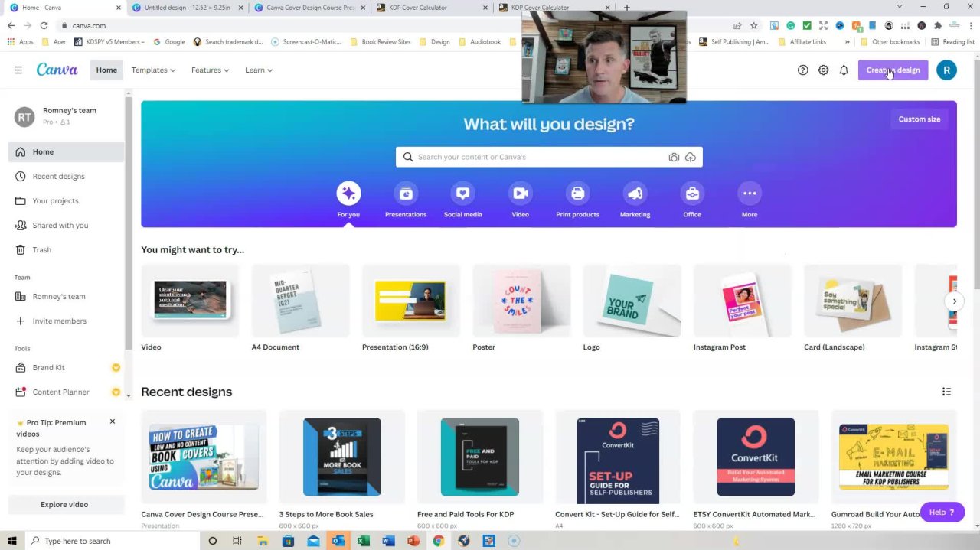Open the More categories icon
980x550 pixels.
750,194
